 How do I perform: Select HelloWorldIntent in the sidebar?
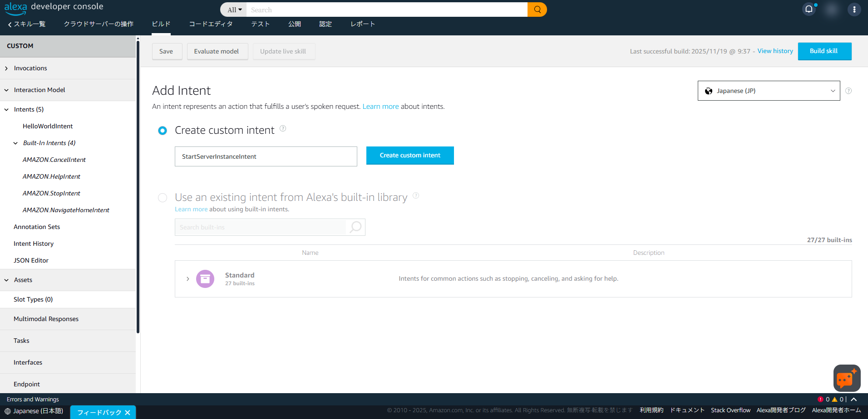point(48,126)
